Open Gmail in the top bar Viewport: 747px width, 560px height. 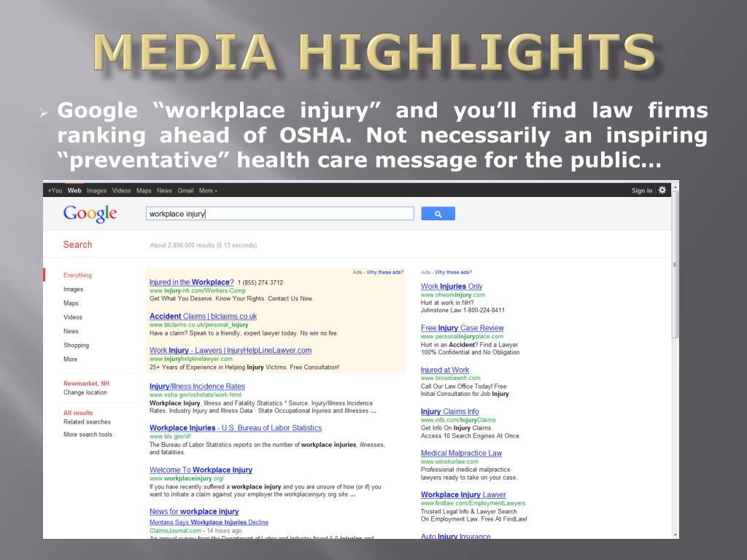click(x=185, y=190)
